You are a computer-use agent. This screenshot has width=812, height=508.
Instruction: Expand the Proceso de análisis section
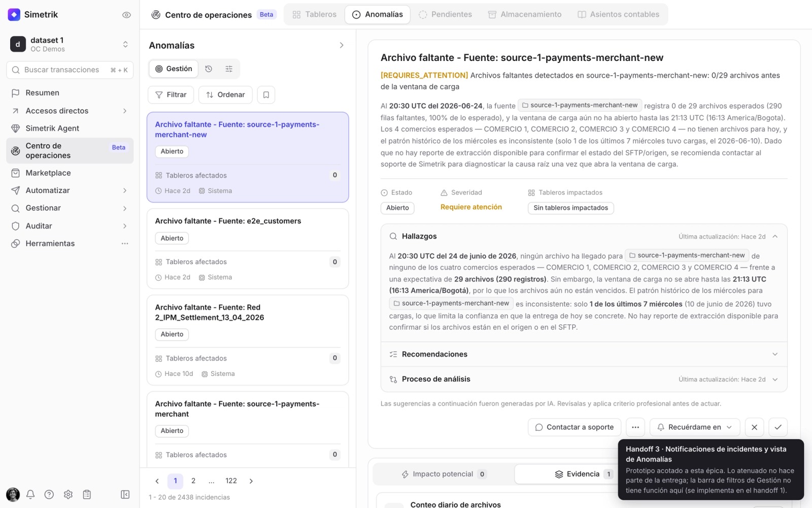[584, 379]
